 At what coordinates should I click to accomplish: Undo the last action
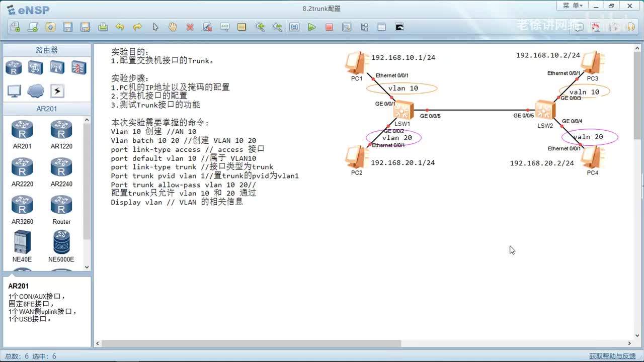click(120, 27)
